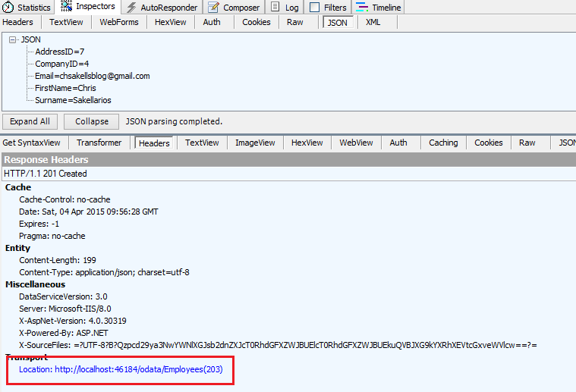Open the response Caching tab
Screen dimensions: 576x392
443,143
